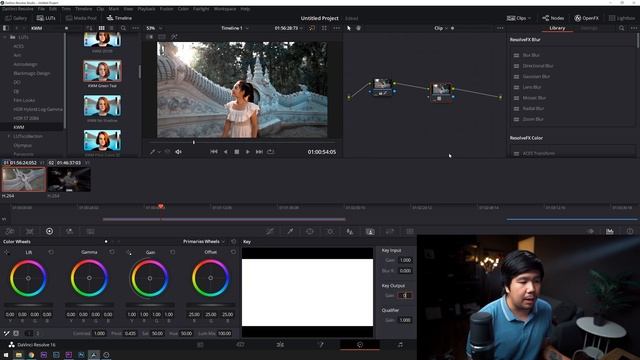640x360 pixels.
Task: Select the pan hand tool in node editor
Action: 358,28
